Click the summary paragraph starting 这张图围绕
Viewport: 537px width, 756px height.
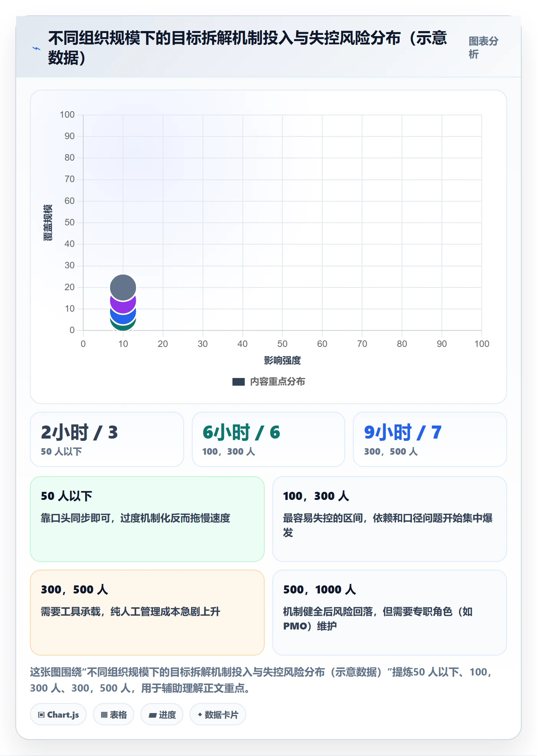(261, 680)
